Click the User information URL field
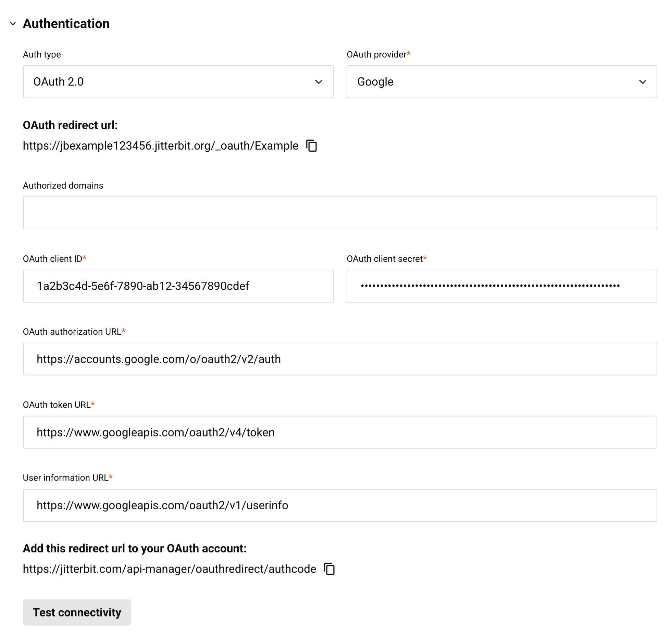This screenshot has width=672, height=638. tap(340, 505)
